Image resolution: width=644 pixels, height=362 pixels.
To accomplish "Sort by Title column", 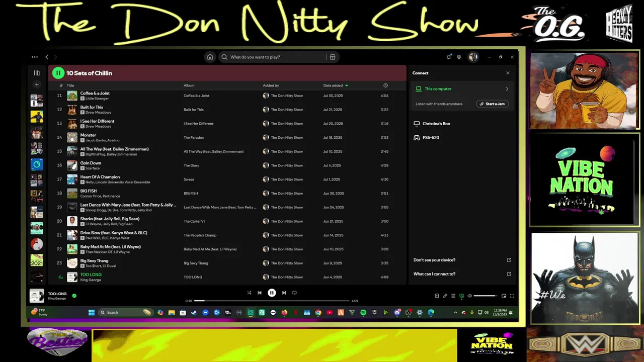I will coord(70,85).
